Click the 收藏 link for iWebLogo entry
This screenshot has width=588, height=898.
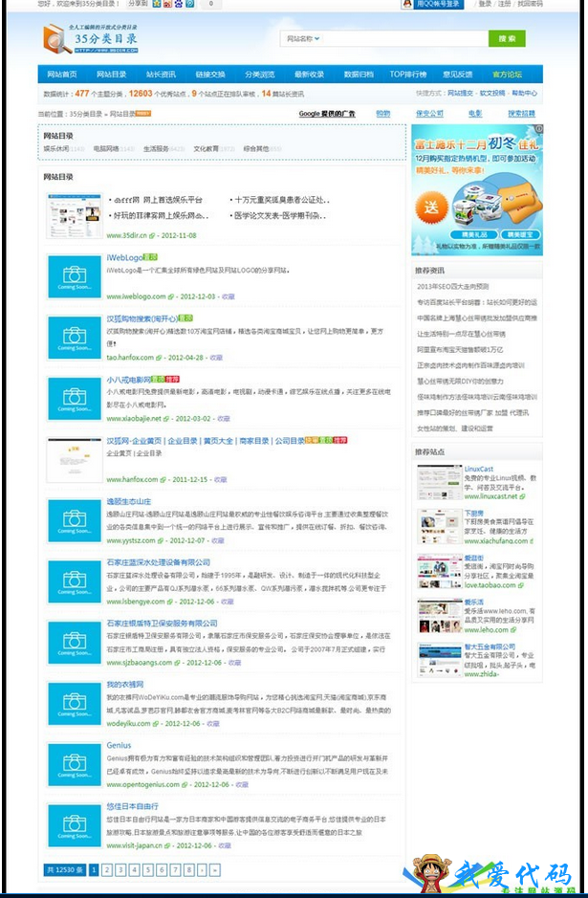[230, 296]
